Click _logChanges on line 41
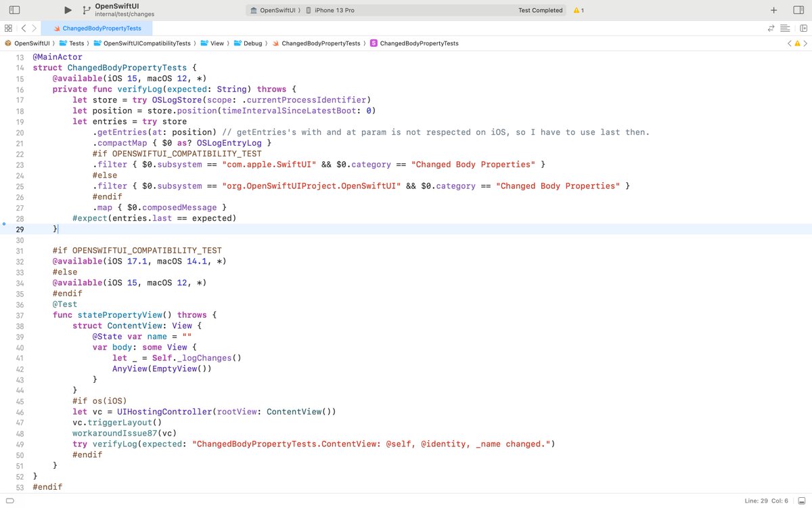The width and height of the screenshot is (812, 508). pos(204,358)
